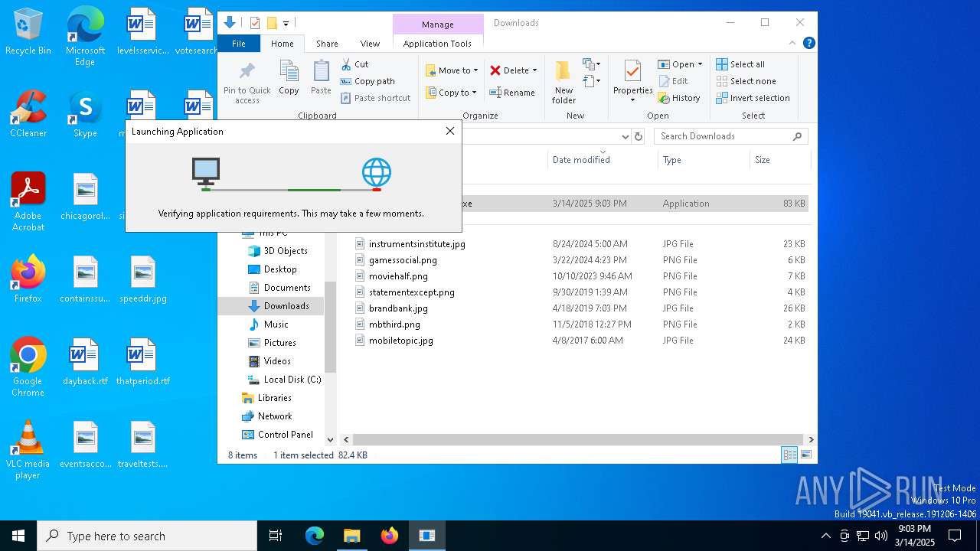Open VLC media player desktop icon
Image resolution: width=980 pixels, height=551 pixels.
pyautogui.click(x=28, y=450)
